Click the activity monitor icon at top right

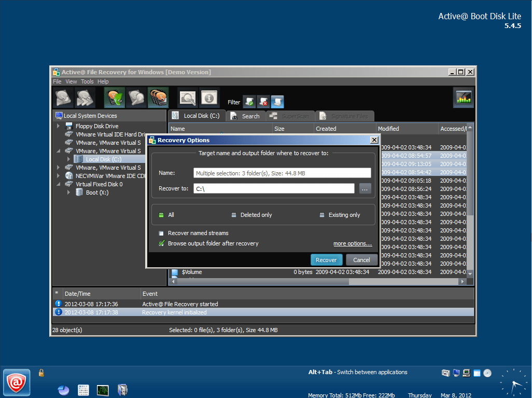pyautogui.click(x=464, y=97)
